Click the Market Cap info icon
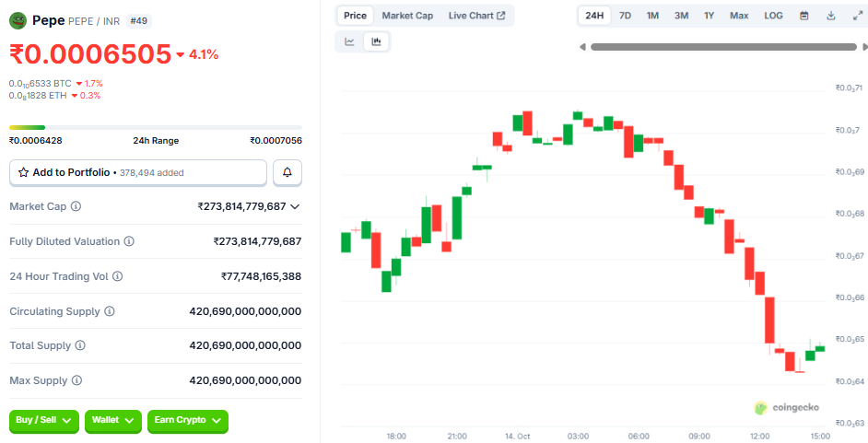 pyautogui.click(x=76, y=207)
